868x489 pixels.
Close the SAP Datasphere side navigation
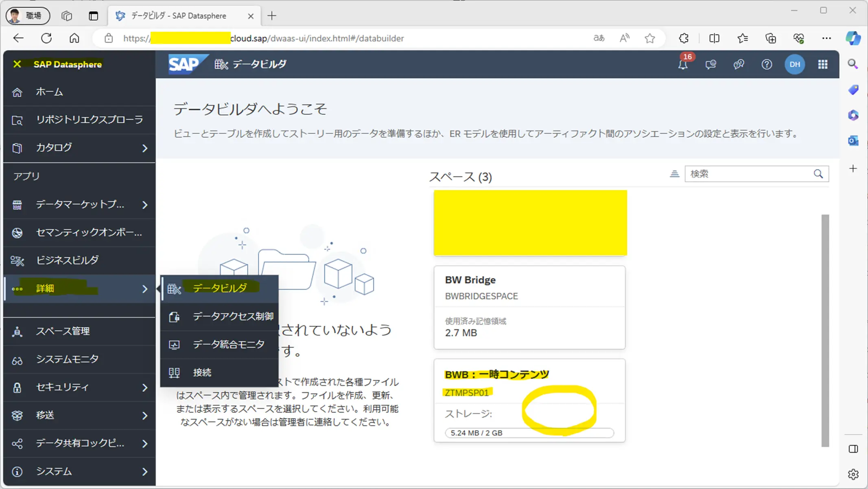click(x=17, y=64)
